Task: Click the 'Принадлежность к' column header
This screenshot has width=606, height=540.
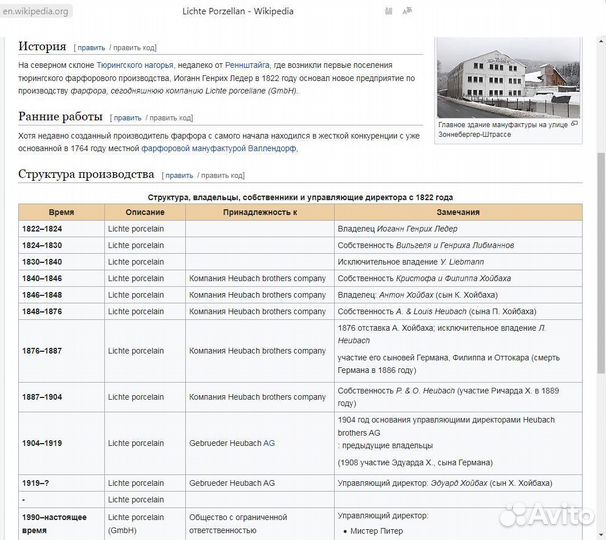Action: click(259, 212)
